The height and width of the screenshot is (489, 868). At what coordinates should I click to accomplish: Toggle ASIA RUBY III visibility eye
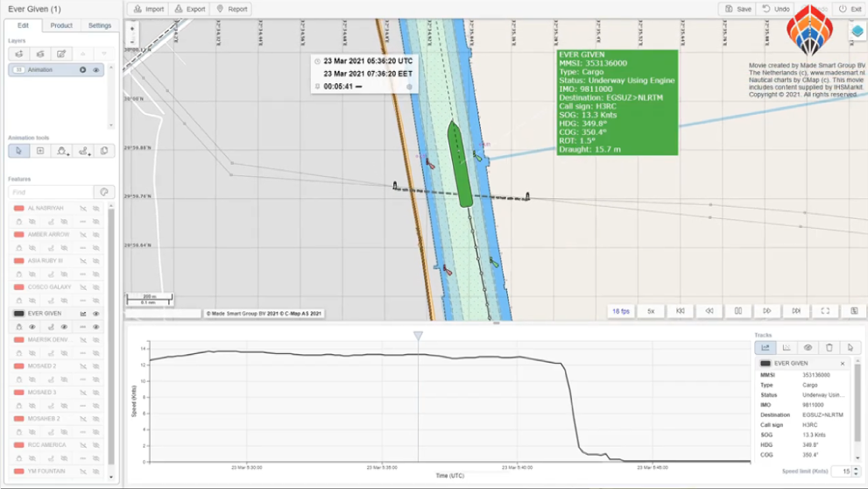(95, 261)
